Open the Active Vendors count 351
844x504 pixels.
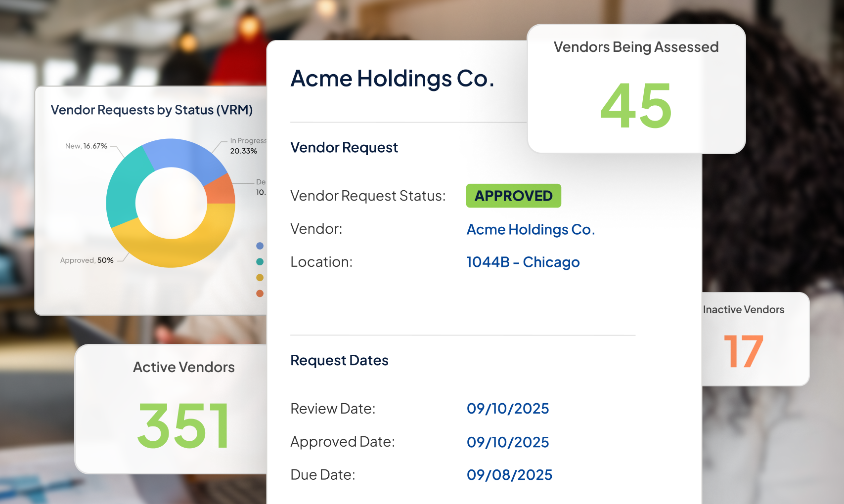click(x=183, y=425)
